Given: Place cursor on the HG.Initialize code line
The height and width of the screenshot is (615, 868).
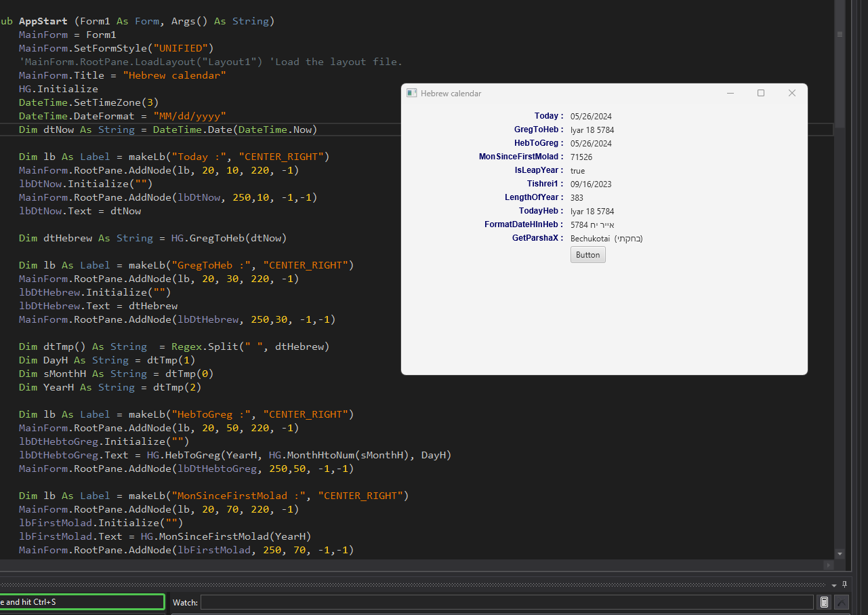Looking at the screenshot, I should (x=58, y=89).
